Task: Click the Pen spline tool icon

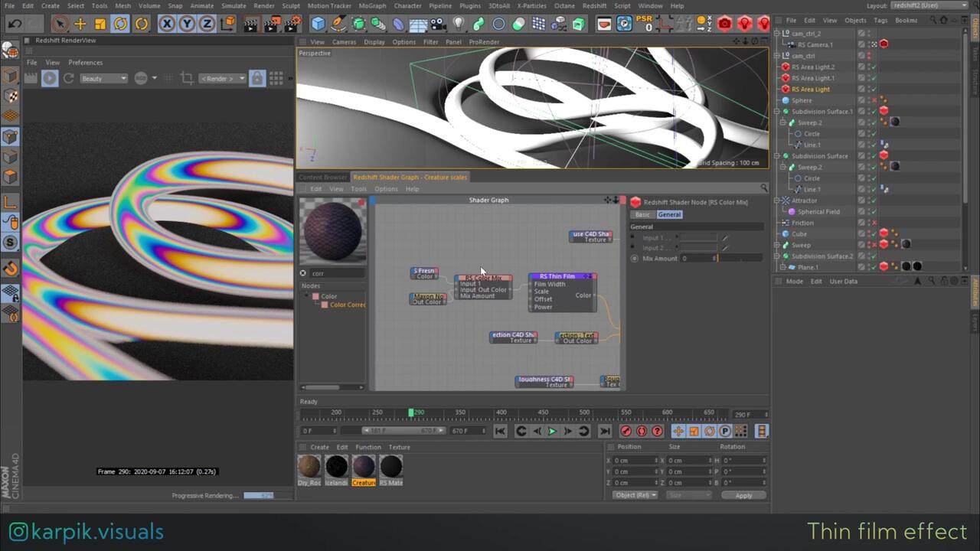Action: pos(338,24)
